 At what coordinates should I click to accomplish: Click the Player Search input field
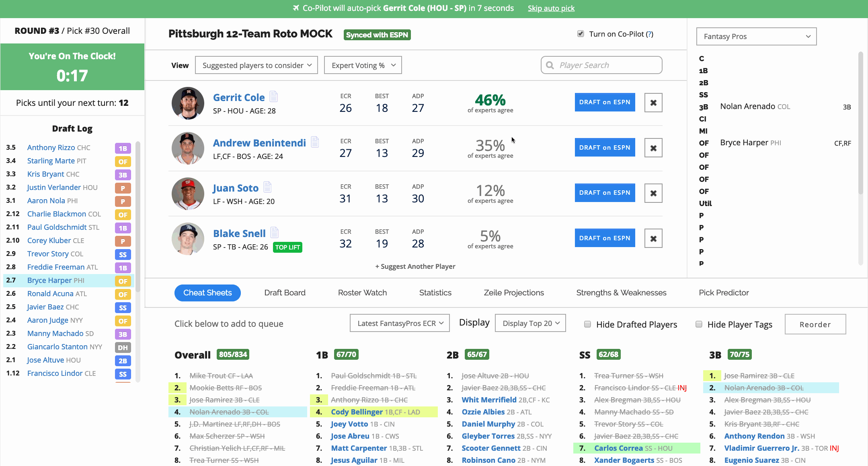601,65
